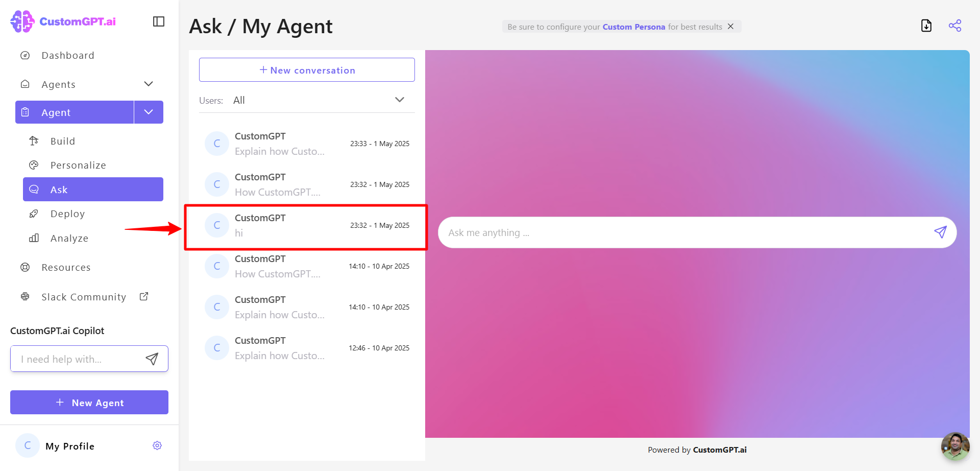Open 14:10 conversation Explain how Custo...
980x471 pixels.
[307, 307]
